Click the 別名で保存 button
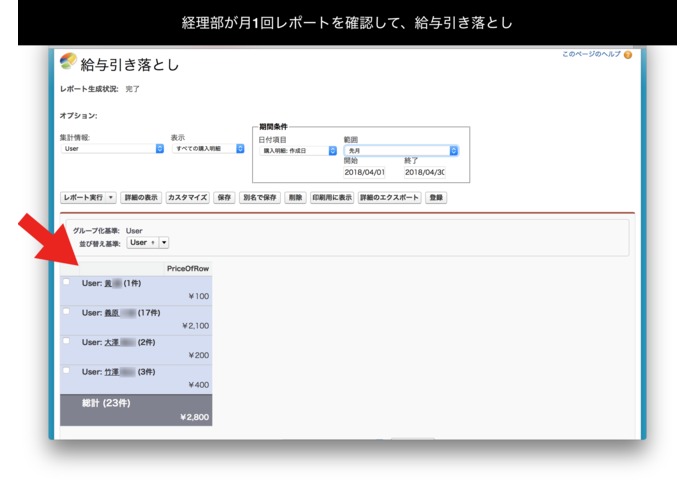This screenshot has width=695, height=494. pos(260,198)
